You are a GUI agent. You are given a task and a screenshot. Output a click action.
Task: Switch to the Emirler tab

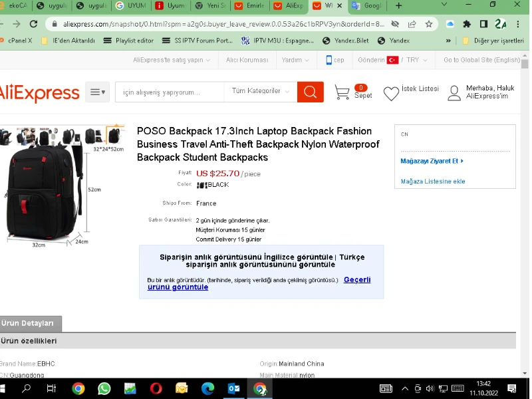[x=250, y=6]
